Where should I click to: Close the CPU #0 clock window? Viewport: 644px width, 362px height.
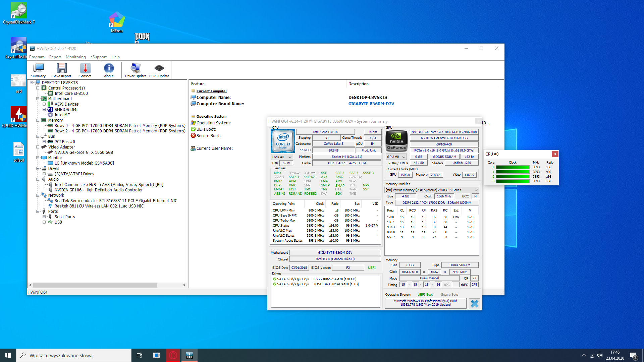tap(555, 154)
